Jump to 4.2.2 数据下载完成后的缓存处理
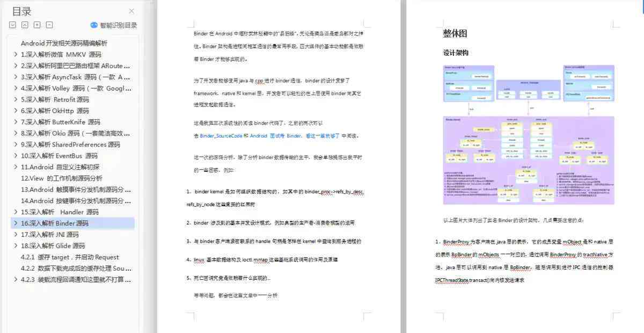 click(x=76, y=268)
